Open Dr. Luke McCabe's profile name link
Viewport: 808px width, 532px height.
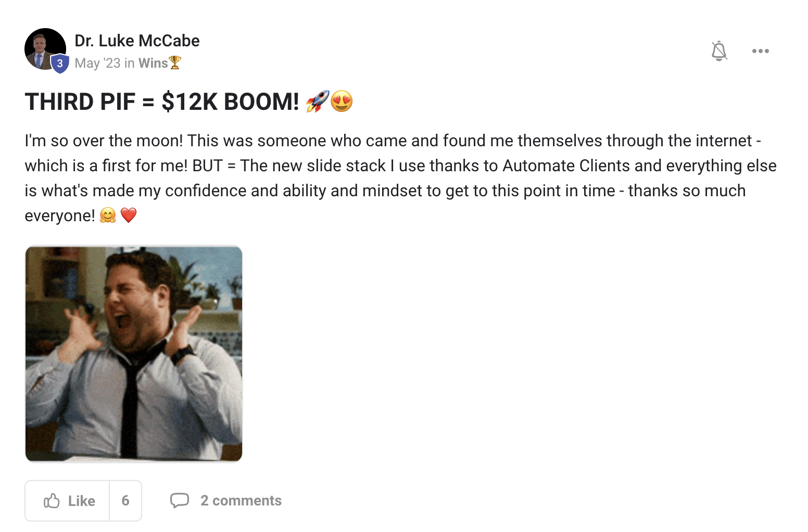(137, 41)
